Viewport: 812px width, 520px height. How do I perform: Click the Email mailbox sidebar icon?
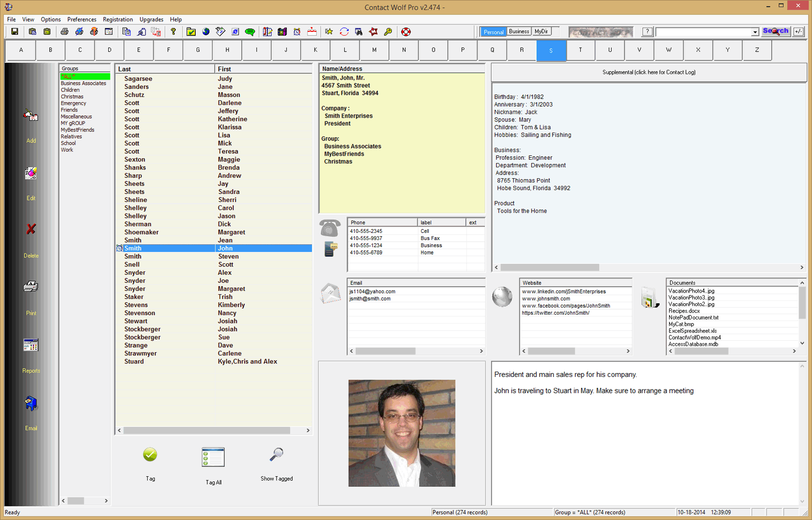(31, 404)
